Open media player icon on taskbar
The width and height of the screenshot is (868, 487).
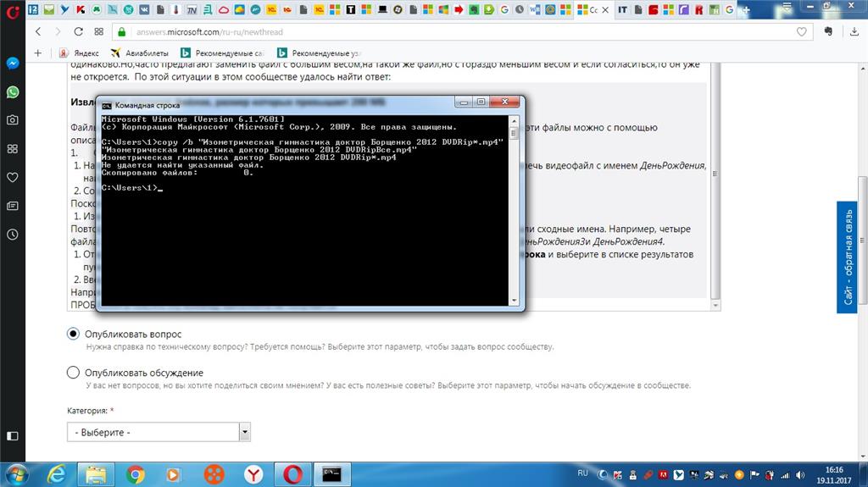click(174, 474)
